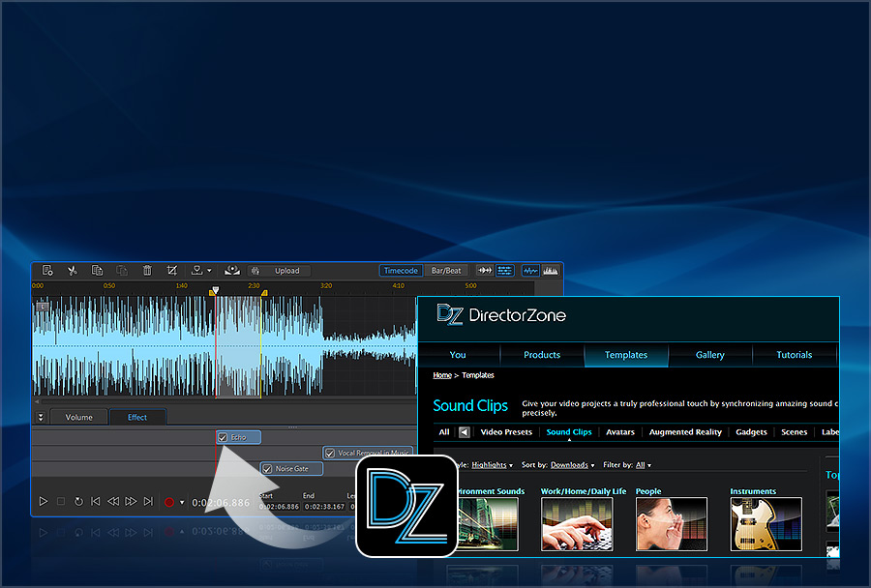This screenshot has width=871, height=588.
Task: Click the Rewind button
Action: [113, 501]
